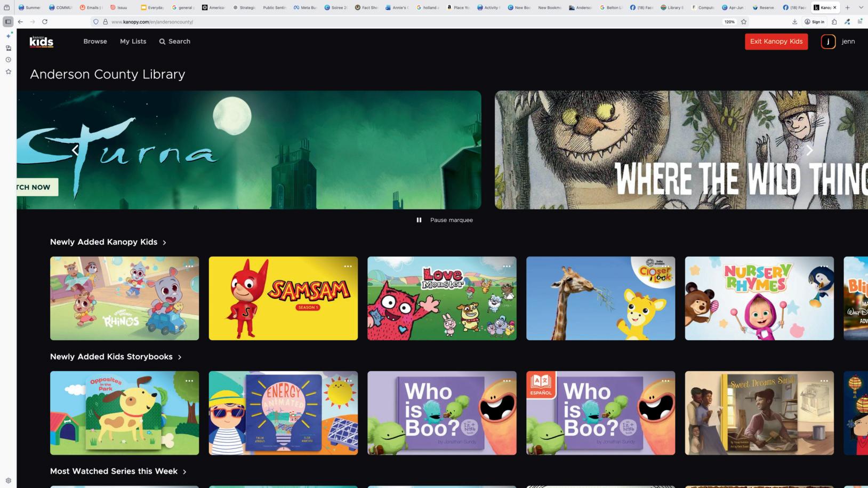This screenshot has height=488, width=868.
Task: Open Browse in Kanopy navigation
Action: point(95,42)
